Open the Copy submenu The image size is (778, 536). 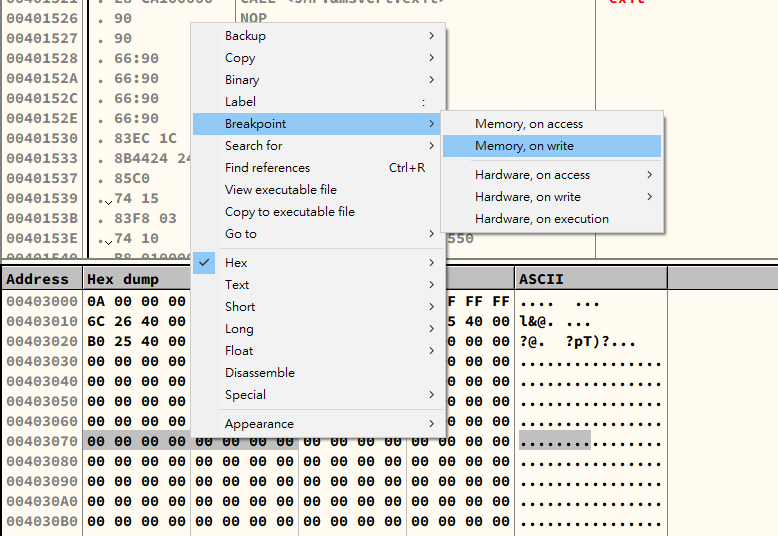pos(240,58)
